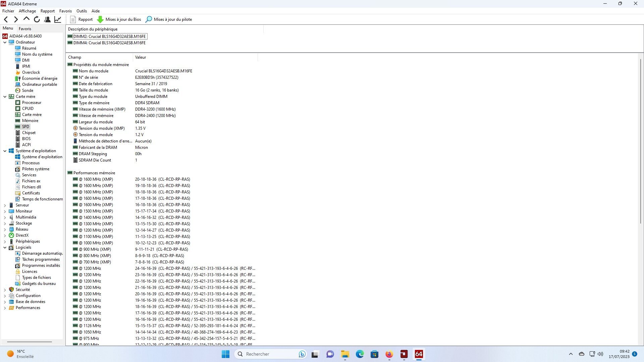
Task: Collapse the Ordinateur tree node
Action: coord(5,42)
